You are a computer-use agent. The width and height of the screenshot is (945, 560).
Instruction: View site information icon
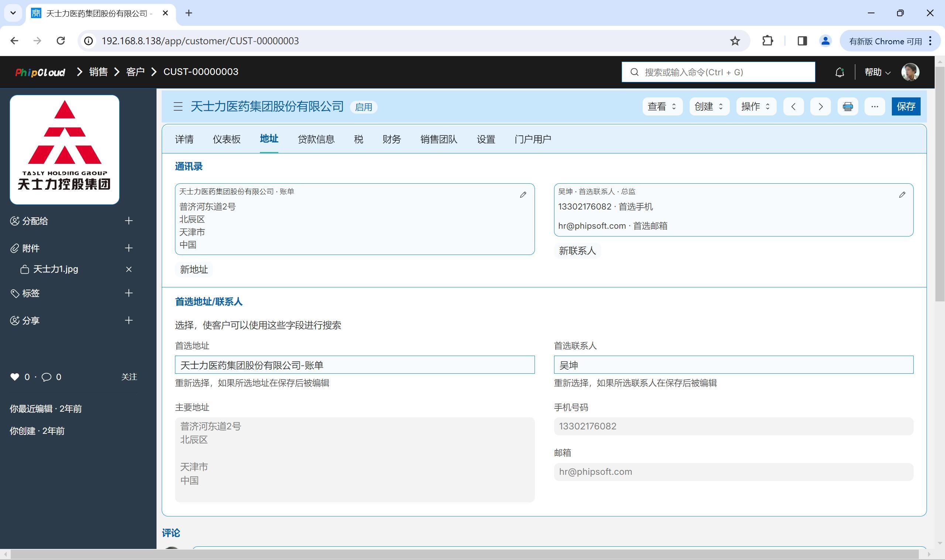click(88, 41)
